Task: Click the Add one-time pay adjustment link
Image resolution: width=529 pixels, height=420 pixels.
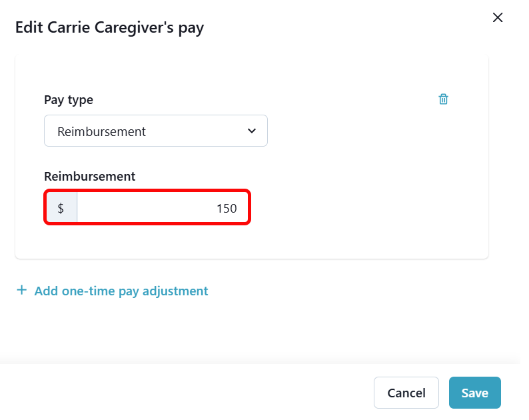Action: pos(121,291)
